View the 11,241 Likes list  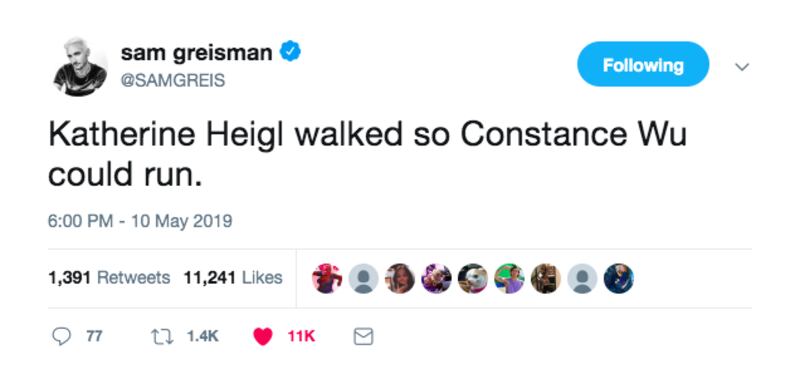tap(233, 278)
